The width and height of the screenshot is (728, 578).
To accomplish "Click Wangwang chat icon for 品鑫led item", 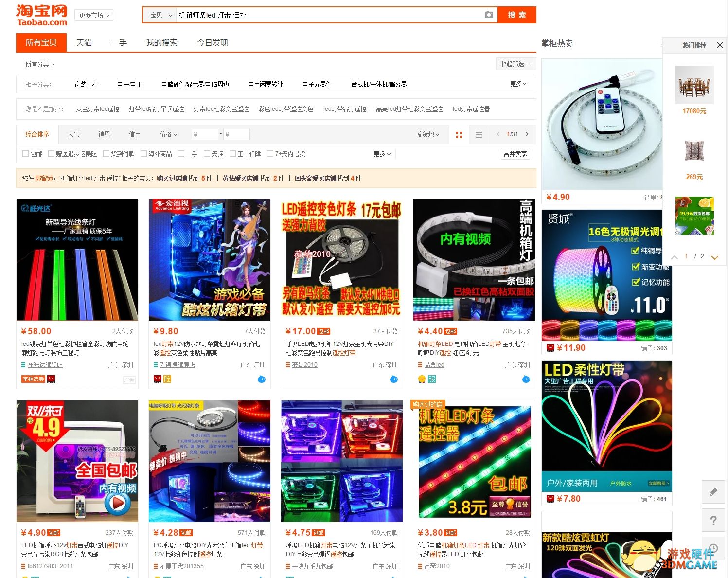I will click(526, 379).
